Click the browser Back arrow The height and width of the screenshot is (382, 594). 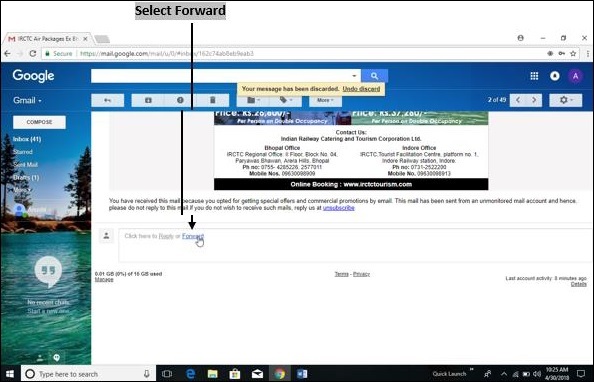coord(7,53)
